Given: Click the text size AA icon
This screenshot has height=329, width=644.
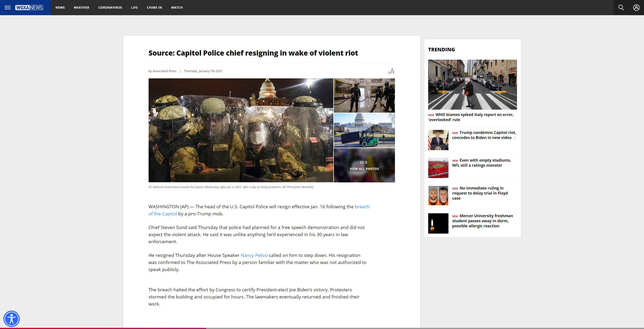Looking at the screenshot, I should pyautogui.click(x=391, y=71).
